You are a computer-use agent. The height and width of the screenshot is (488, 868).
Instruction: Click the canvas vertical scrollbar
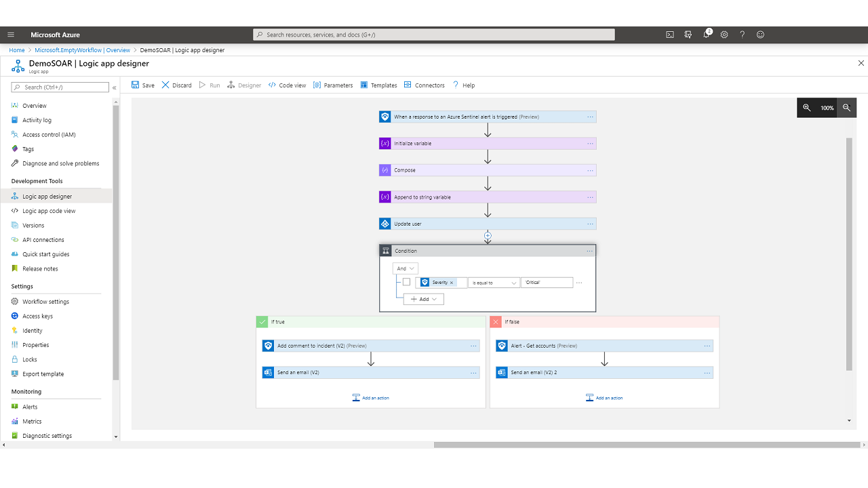(849, 254)
